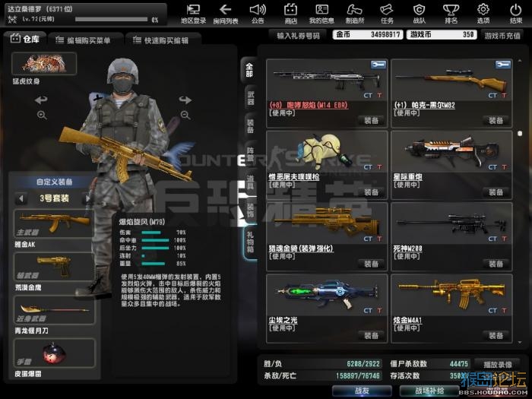Select 荒漠金鹰 secondary weapon slot
532x399 pixels.
tap(54, 266)
